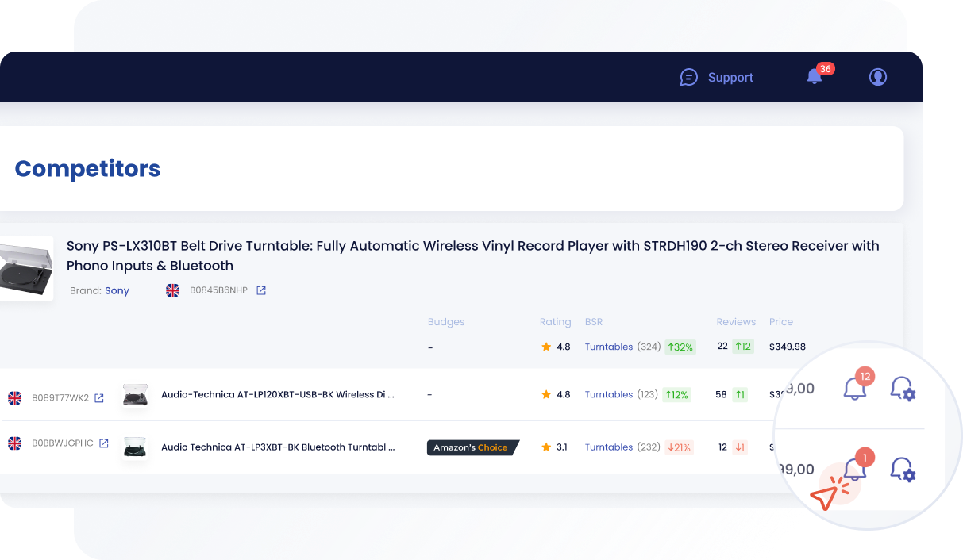The width and height of the screenshot is (963, 560).
Task: Open Audio Technica AT-LP3XBT-BK product title
Action: tap(278, 447)
